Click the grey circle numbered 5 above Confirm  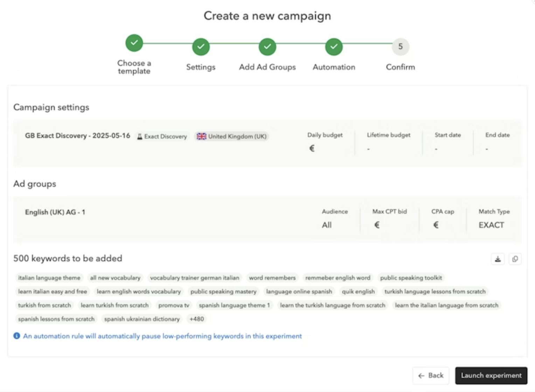pyautogui.click(x=400, y=47)
